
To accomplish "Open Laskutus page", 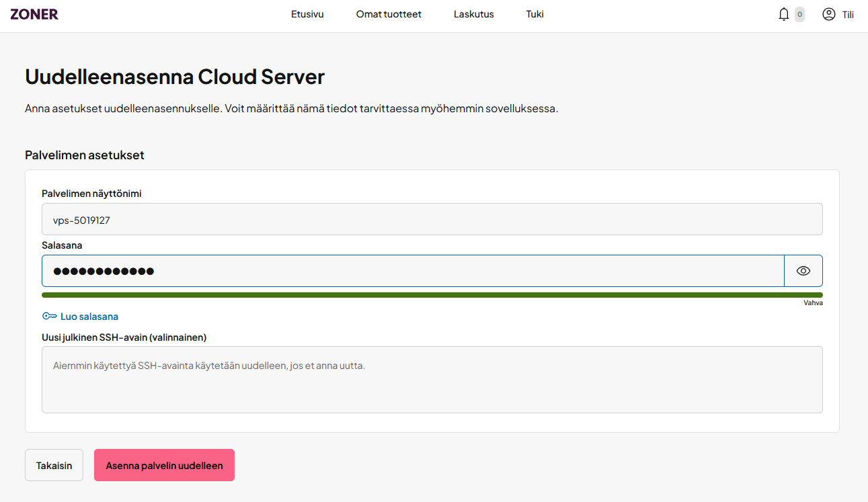I will click(474, 14).
